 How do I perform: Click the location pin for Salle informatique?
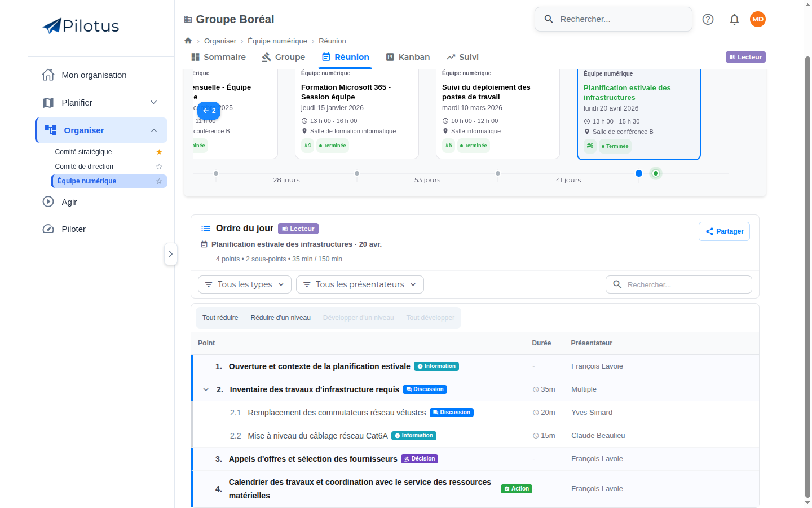pos(445,131)
